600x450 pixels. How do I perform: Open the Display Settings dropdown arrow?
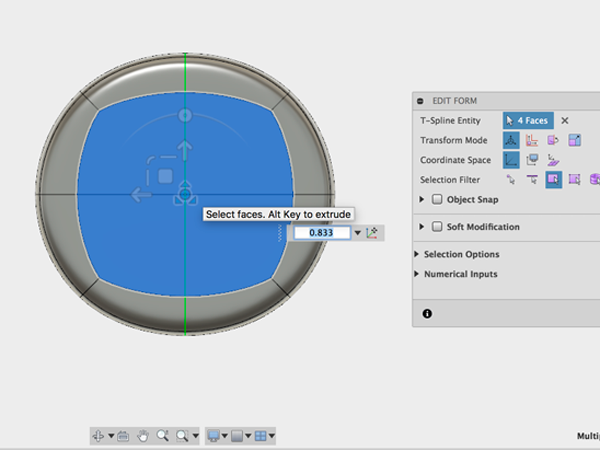point(225,436)
